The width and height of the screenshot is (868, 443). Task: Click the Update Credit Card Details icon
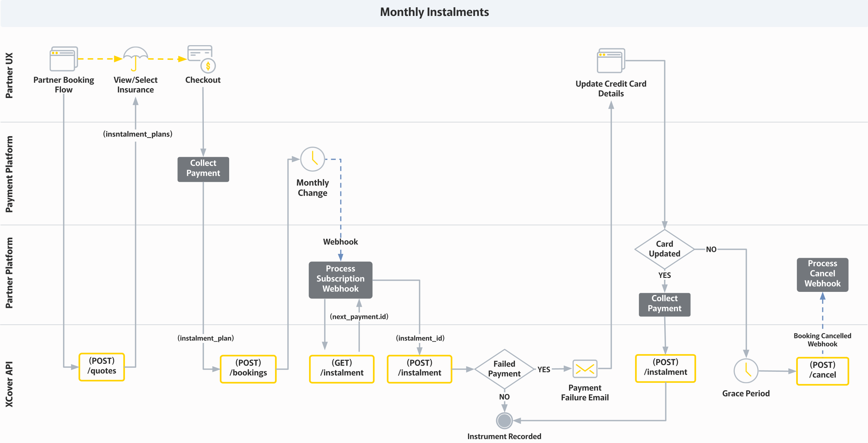(611, 61)
